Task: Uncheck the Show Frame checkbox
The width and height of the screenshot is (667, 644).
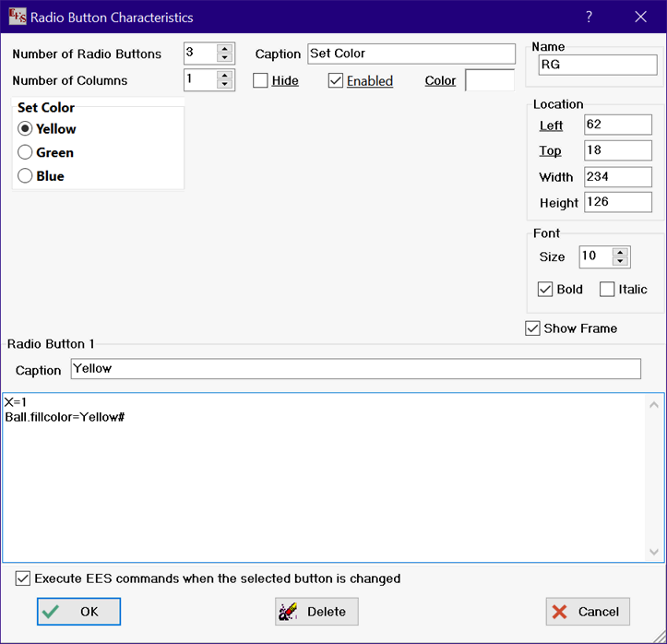Action: 532,328
